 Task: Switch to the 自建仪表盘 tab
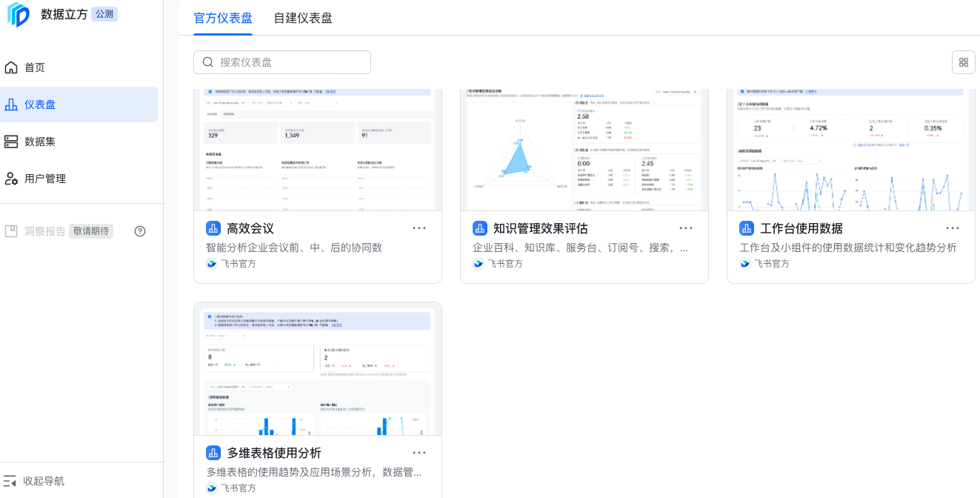click(x=303, y=19)
